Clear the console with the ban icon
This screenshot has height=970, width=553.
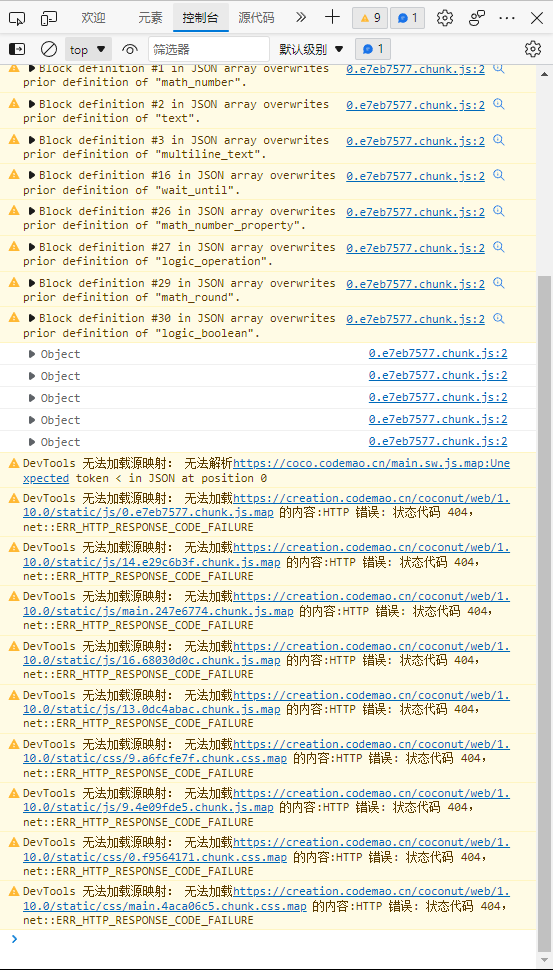tap(49, 49)
